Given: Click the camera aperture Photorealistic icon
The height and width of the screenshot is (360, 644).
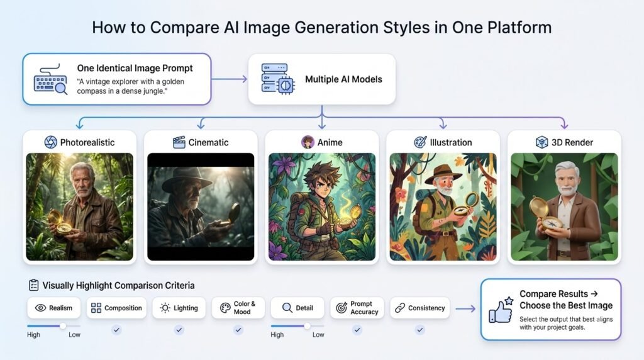Looking at the screenshot, I should click(x=50, y=142).
